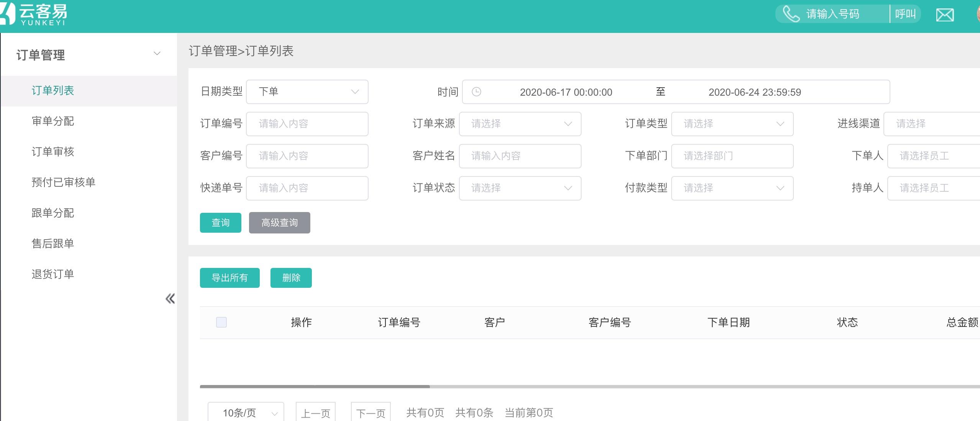This screenshot has width=980, height=421.
Task: Click the 呼叫 call button
Action: pyautogui.click(x=905, y=14)
